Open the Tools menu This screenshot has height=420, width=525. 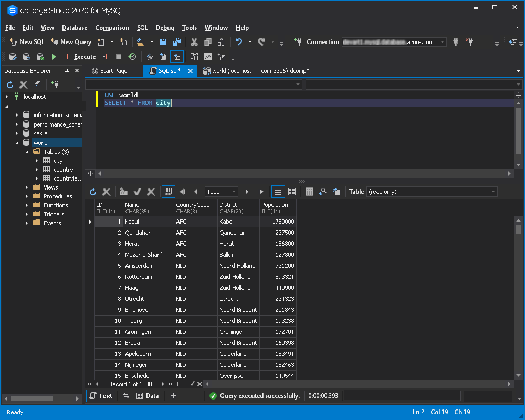pyautogui.click(x=189, y=28)
